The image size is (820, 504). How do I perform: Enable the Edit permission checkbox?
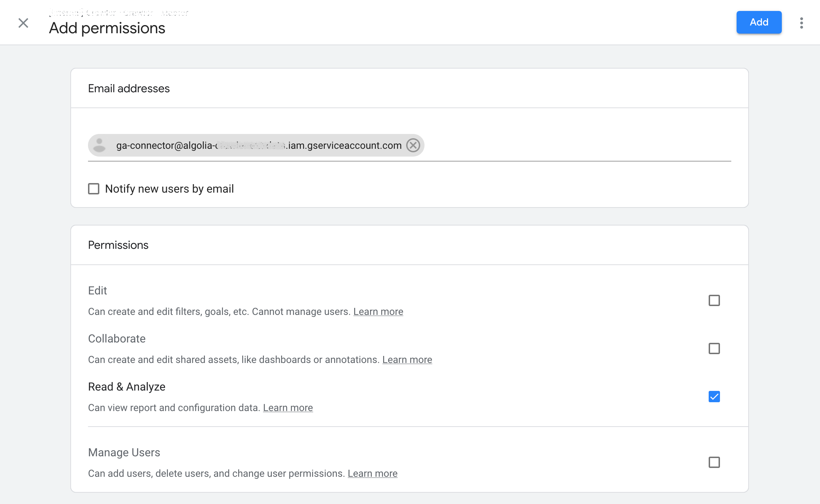click(x=715, y=300)
